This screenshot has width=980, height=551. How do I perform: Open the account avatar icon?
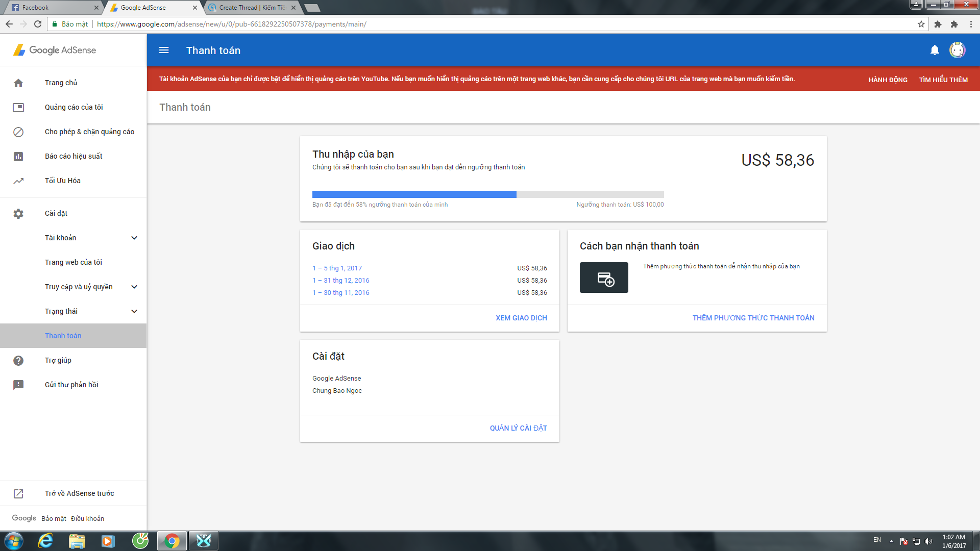tap(957, 50)
